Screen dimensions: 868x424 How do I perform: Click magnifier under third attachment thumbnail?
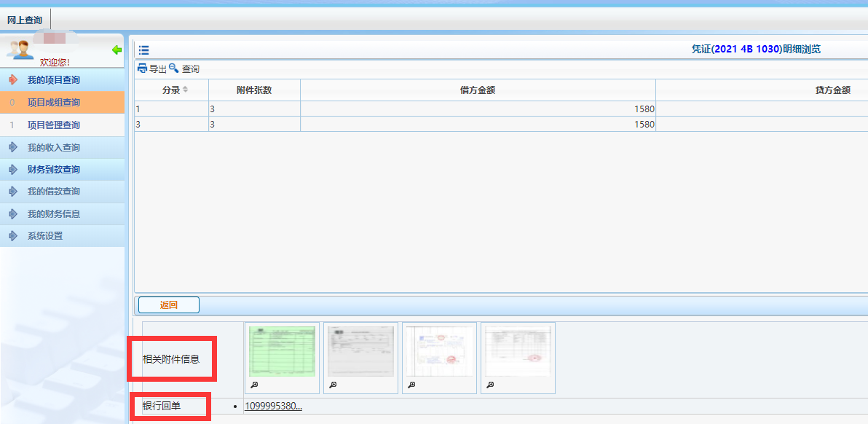[411, 385]
